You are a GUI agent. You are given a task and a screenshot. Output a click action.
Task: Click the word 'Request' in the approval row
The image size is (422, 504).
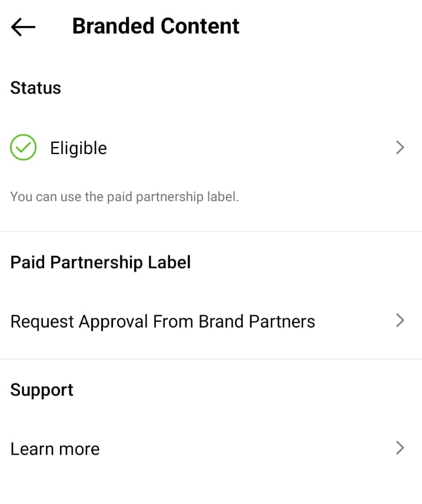(x=42, y=322)
